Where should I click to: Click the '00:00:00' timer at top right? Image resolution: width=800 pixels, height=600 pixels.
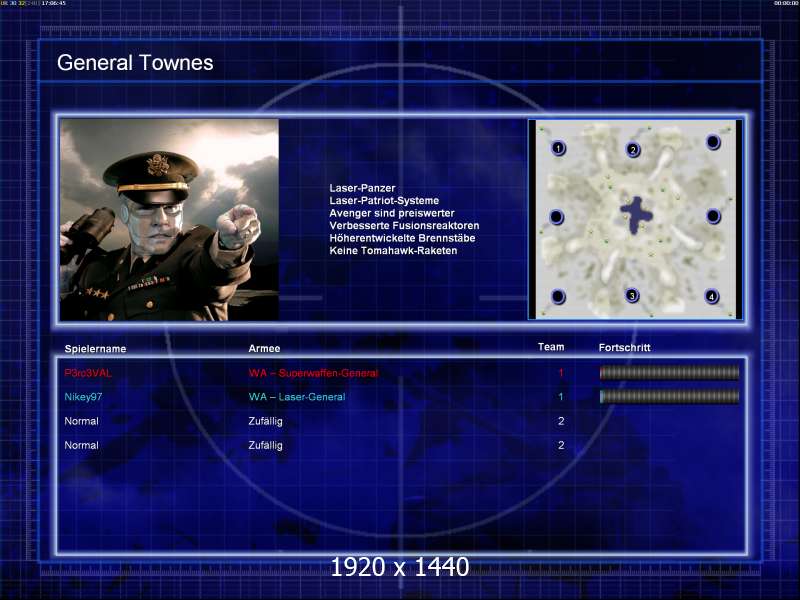[786, 3]
